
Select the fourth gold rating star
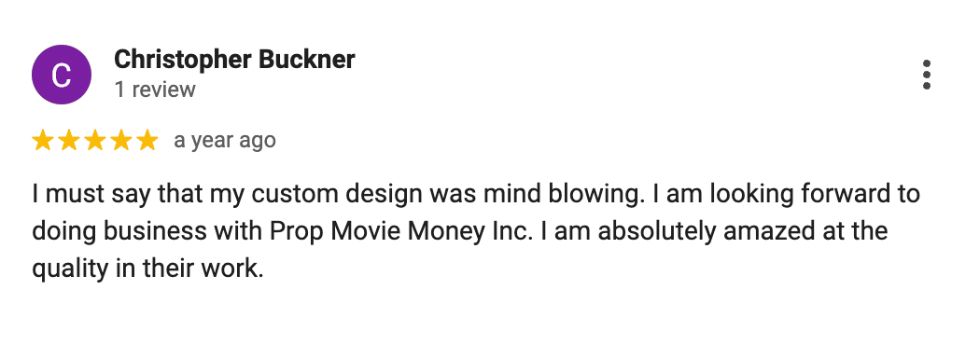121,141
